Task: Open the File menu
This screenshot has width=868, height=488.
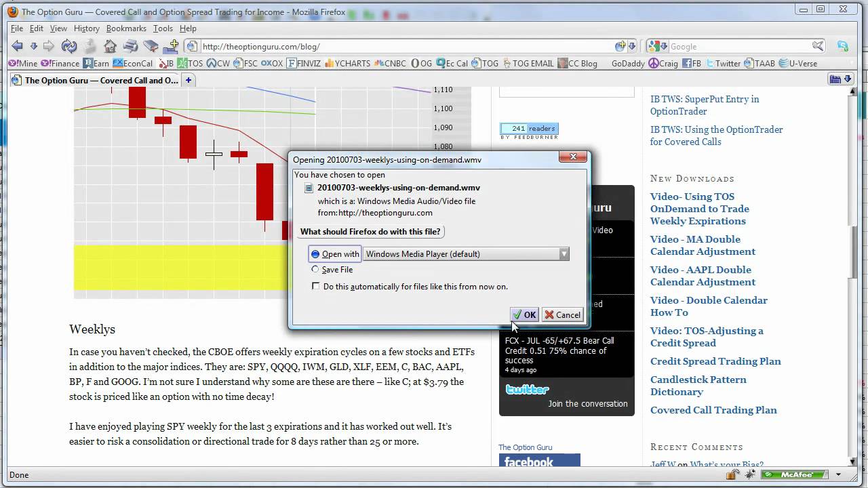Action: [x=17, y=28]
